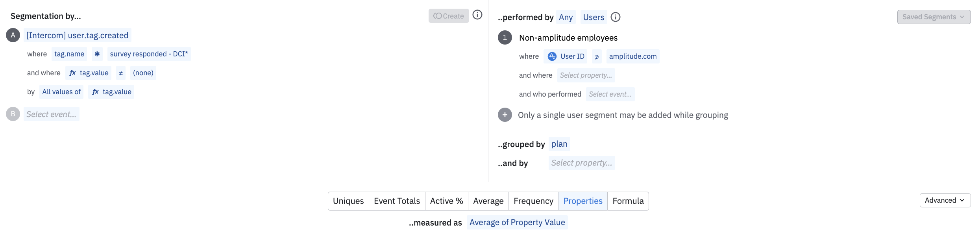Screen dimensions: 980x235
Task: Select the Formula tab
Action: 628,201
